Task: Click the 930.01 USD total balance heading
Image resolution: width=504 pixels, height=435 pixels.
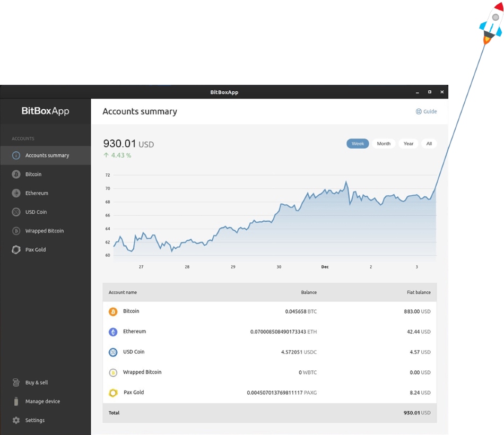Action: [x=128, y=144]
